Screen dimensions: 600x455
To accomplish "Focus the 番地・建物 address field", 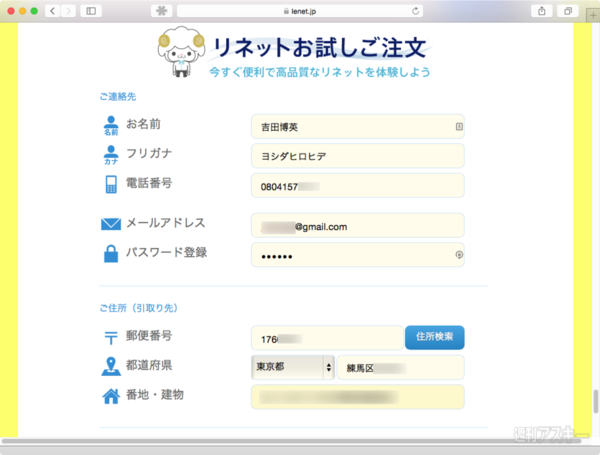I will [x=358, y=397].
